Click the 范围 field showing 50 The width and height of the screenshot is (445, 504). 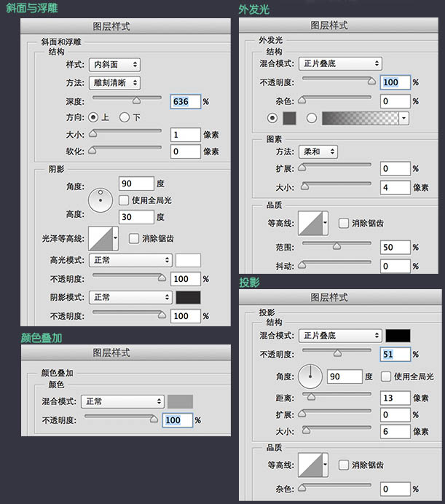[395, 247]
